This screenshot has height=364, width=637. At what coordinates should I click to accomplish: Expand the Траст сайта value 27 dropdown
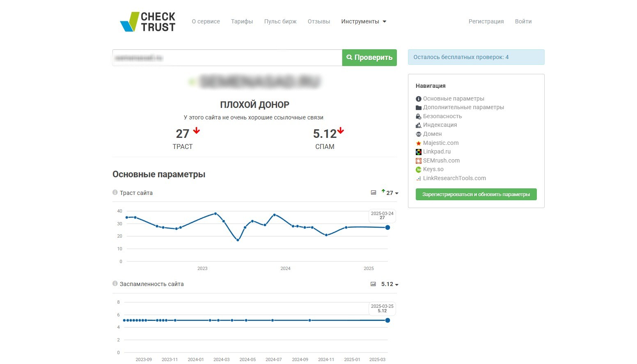(392, 193)
